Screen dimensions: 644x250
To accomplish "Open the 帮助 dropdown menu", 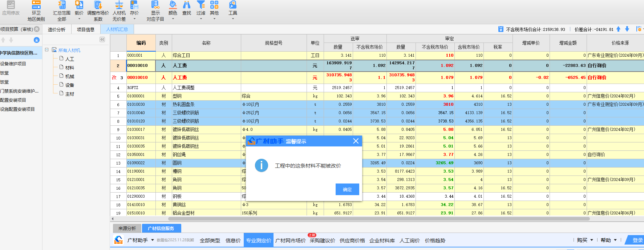I will pyautogui.click(x=608, y=240).
